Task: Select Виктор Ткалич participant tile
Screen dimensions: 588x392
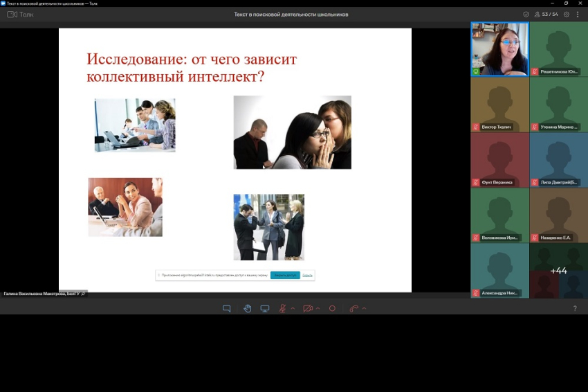Action: click(x=500, y=105)
